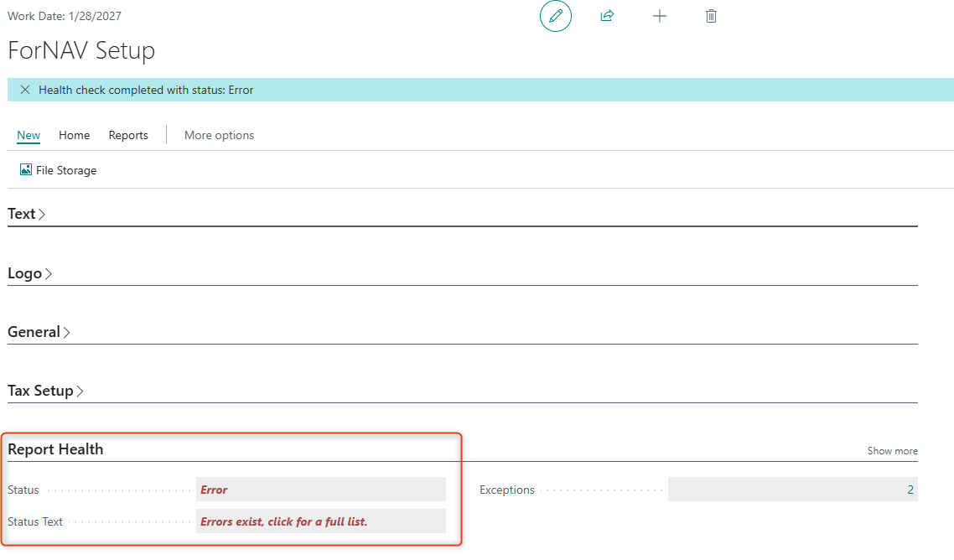Open the Reports tab
Screen dimensions: 954x560
pos(128,135)
